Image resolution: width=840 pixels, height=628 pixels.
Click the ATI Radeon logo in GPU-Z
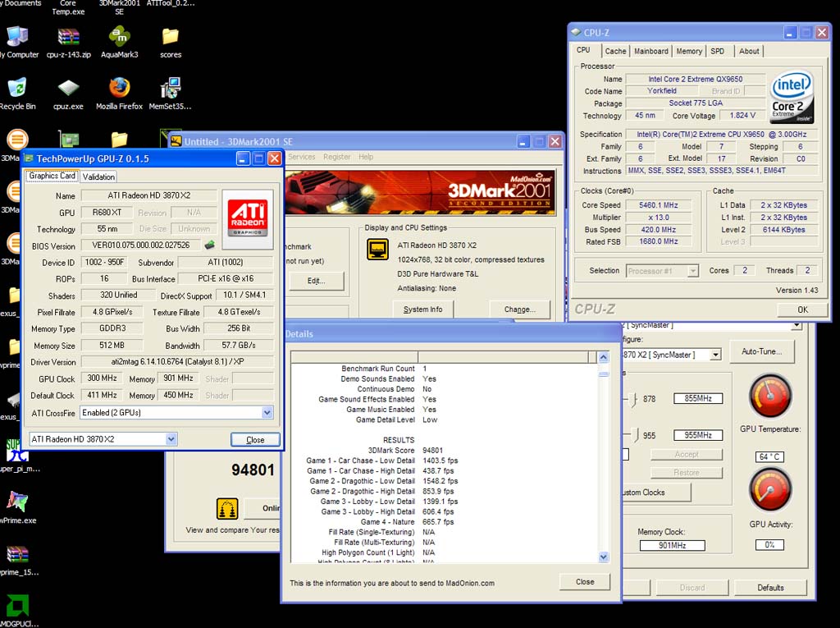(247, 218)
